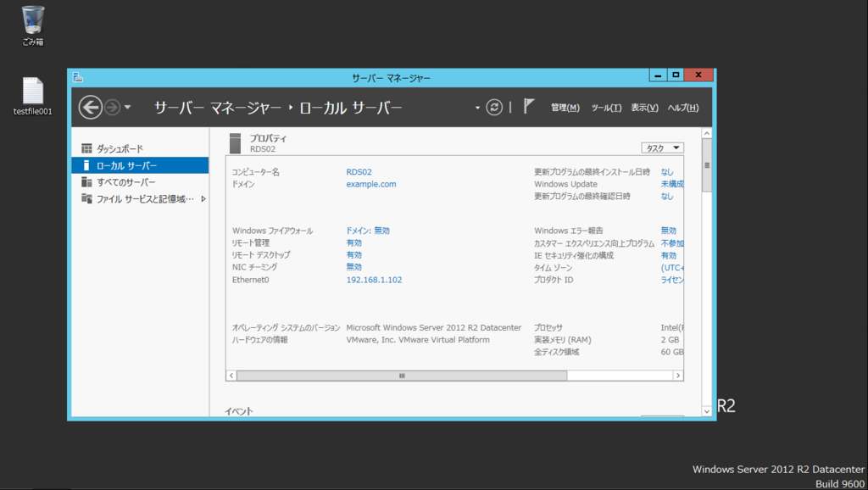Close the Server Manager window
The width and height of the screenshot is (868, 490).
pos(698,75)
